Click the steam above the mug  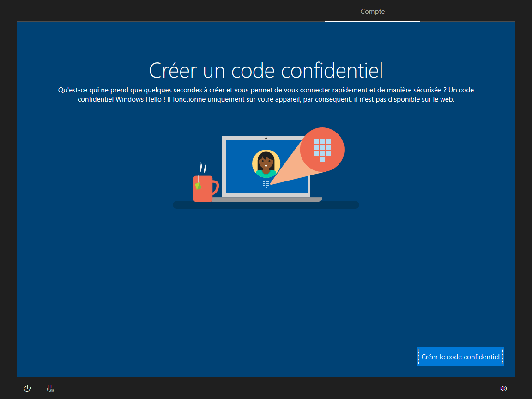pos(203,168)
